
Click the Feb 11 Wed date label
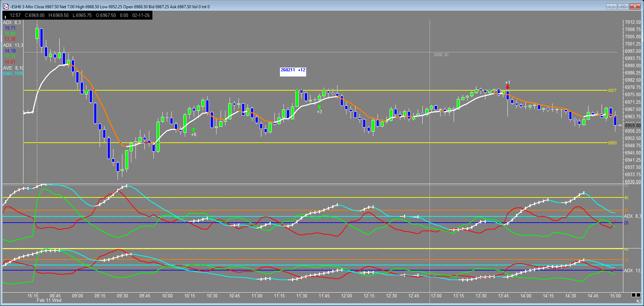click(x=49, y=300)
